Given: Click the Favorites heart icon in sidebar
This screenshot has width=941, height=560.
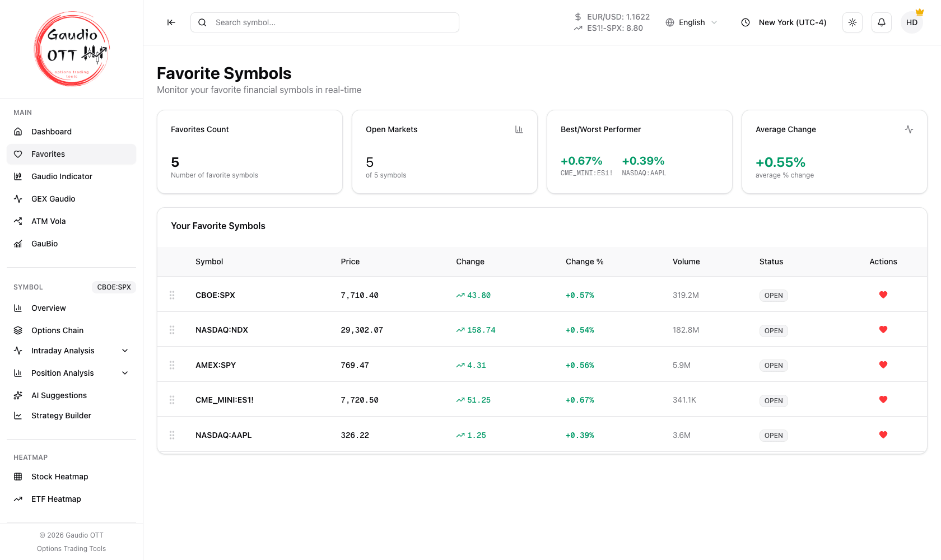Looking at the screenshot, I should (x=18, y=154).
